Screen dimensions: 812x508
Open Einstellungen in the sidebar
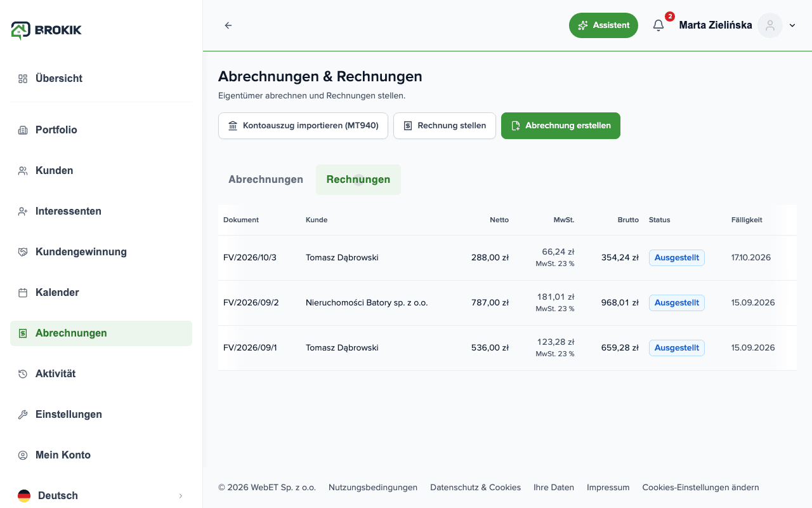pyautogui.click(x=101, y=415)
